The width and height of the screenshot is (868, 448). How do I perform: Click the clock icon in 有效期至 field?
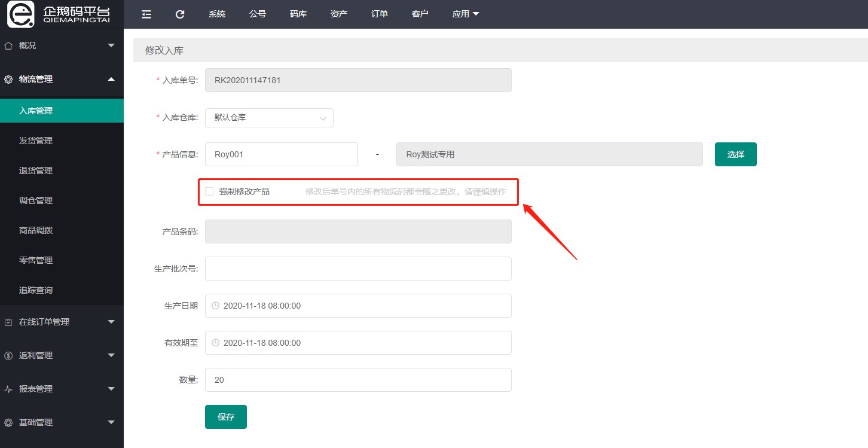[x=216, y=343]
